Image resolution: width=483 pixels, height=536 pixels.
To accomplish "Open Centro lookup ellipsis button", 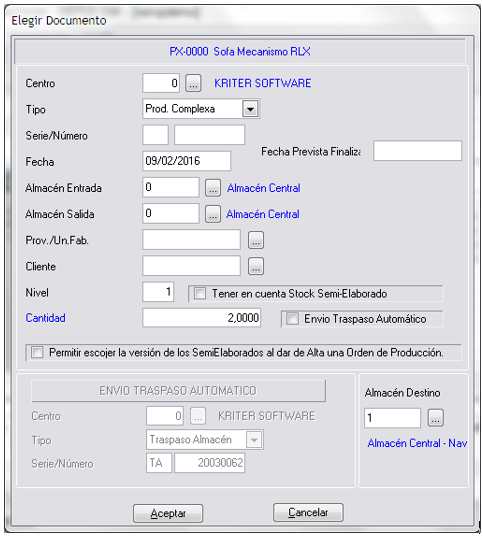I will click(193, 83).
